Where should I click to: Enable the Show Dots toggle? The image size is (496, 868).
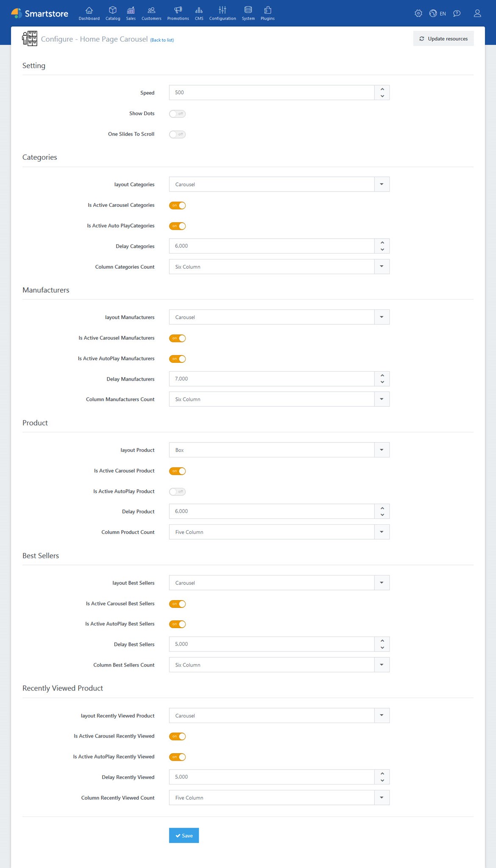[177, 114]
